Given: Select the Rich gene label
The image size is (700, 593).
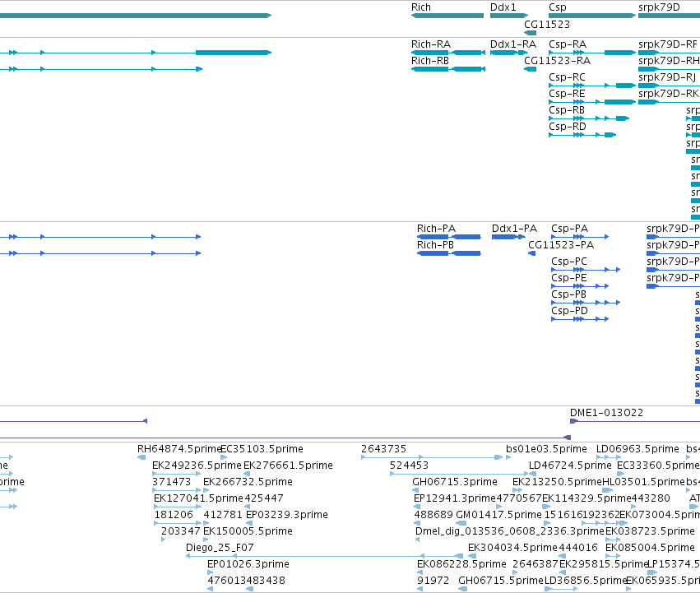Looking at the screenshot, I should (421, 7).
